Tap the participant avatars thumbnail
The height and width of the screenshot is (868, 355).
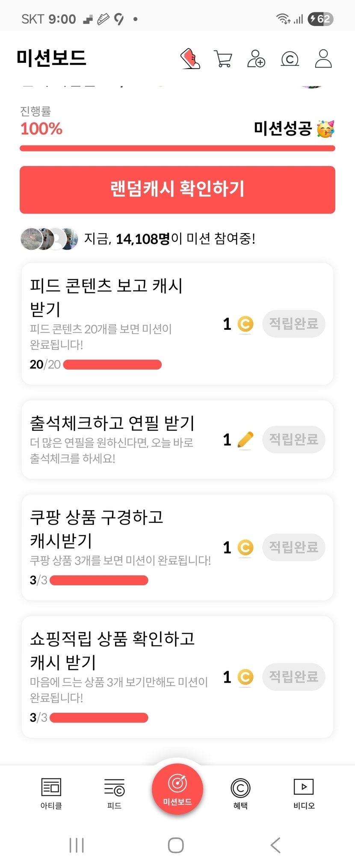tap(49, 239)
